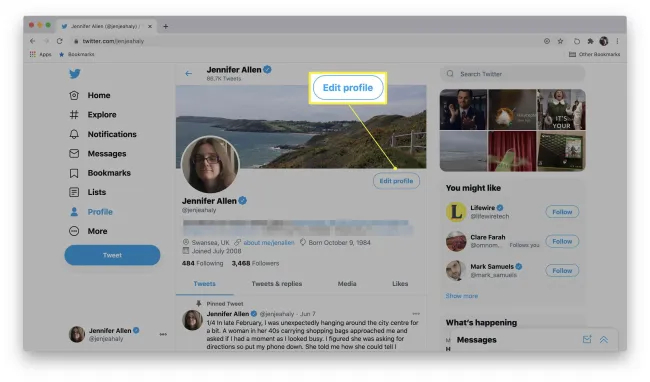Screen dimensions: 650x382
Task: Click the pinned tweet author avatar
Action: click(192, 320)
